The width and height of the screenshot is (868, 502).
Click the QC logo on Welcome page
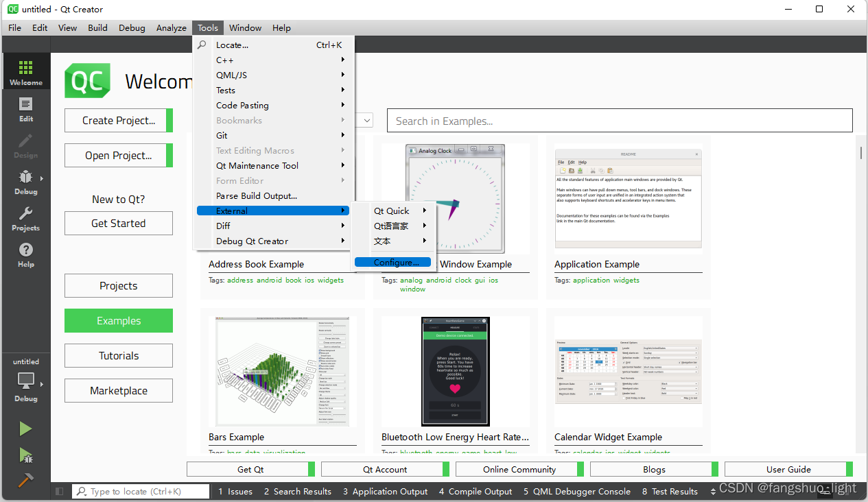tap(88, 81)
